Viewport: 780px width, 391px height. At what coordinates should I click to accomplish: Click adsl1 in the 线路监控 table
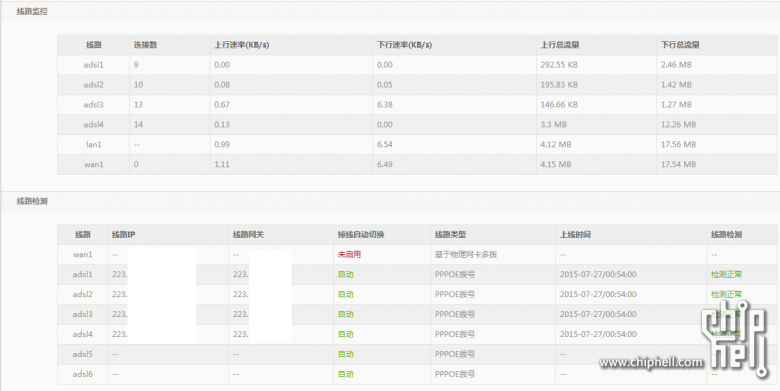tap(94, 65)
